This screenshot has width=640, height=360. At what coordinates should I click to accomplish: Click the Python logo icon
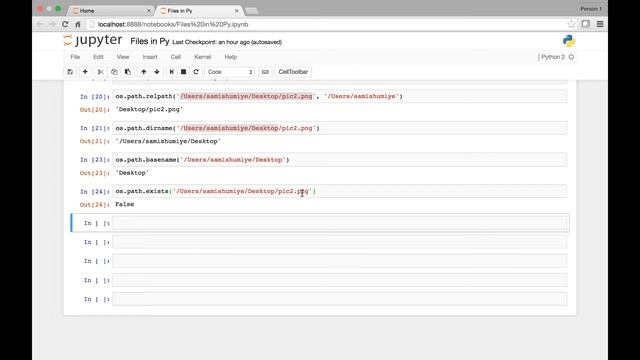[569, 41]
